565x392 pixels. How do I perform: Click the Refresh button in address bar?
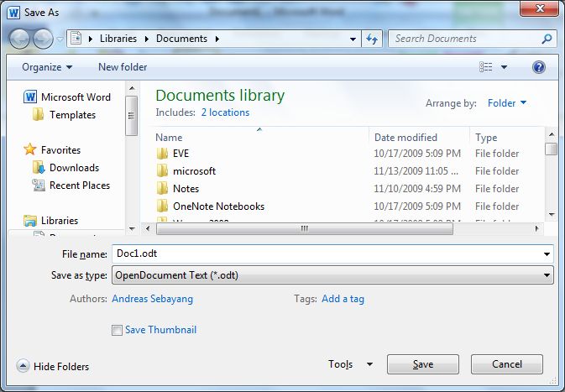coord(372,39)
